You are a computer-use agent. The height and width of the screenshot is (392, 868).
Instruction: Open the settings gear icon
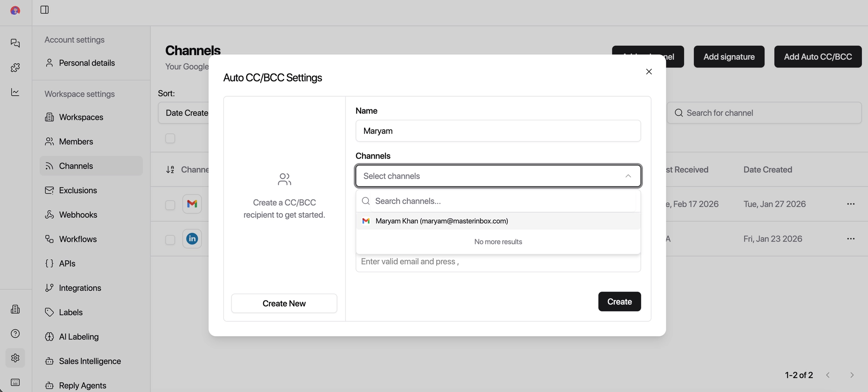15,358
